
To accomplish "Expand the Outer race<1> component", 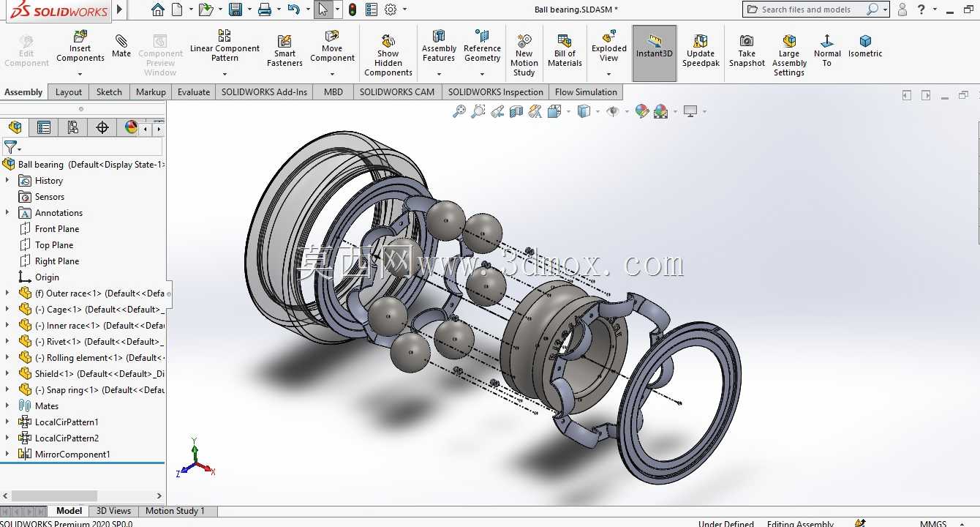I will pos(7,293).
